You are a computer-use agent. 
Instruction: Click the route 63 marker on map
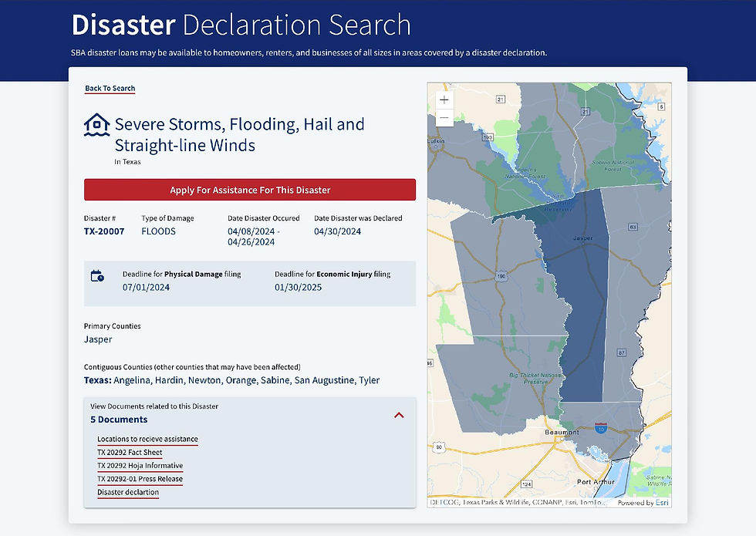[633, 227]
